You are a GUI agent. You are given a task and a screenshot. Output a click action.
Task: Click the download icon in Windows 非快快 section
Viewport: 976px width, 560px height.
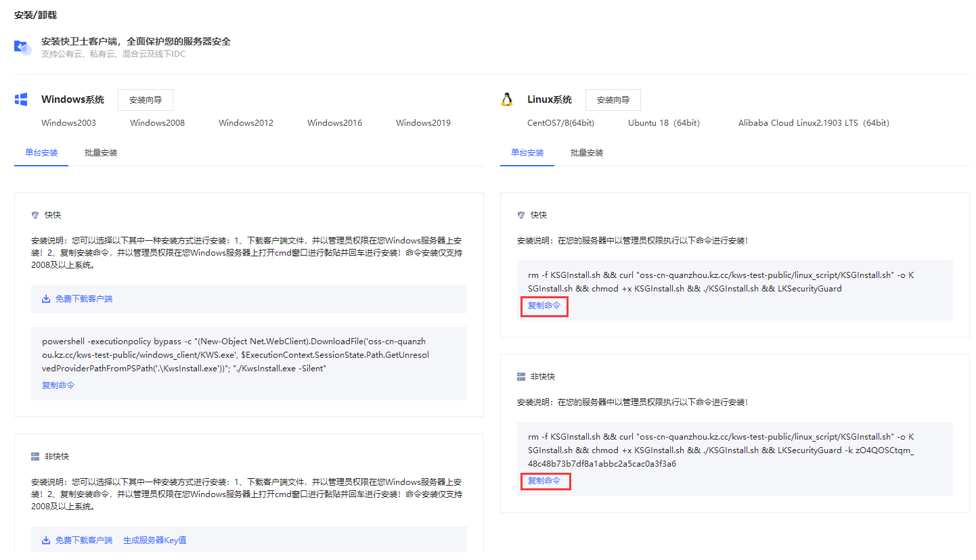click(x=47, y=540)
